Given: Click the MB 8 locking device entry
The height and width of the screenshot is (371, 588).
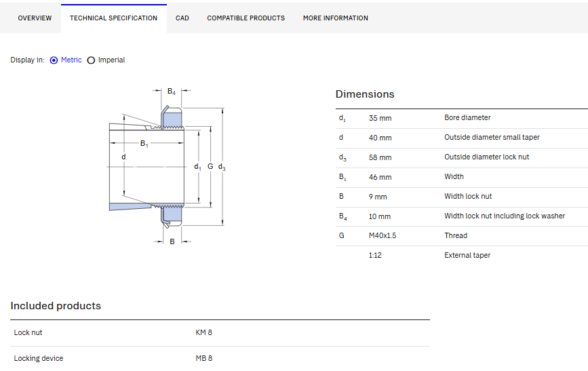Looking at the screenshot, I should coord(203,358).
